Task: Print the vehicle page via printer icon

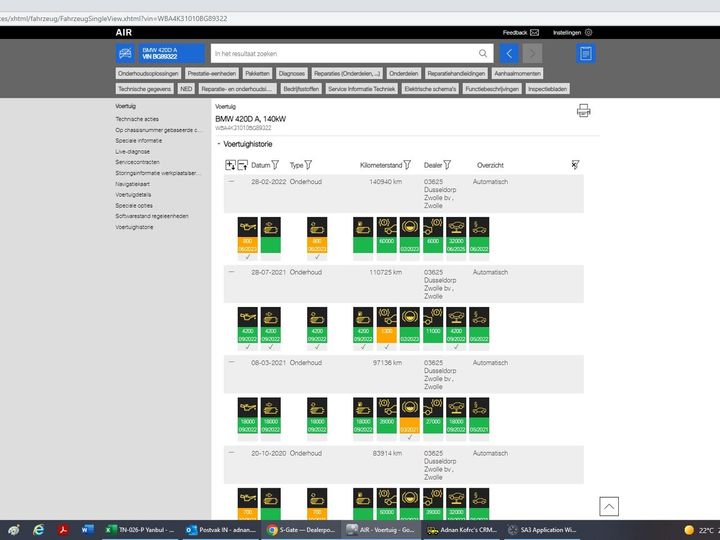Action: click(x=584, y=111)
